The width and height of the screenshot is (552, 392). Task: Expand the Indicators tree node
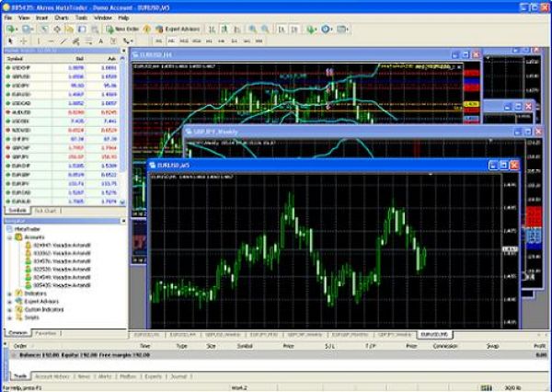(10, 293)
